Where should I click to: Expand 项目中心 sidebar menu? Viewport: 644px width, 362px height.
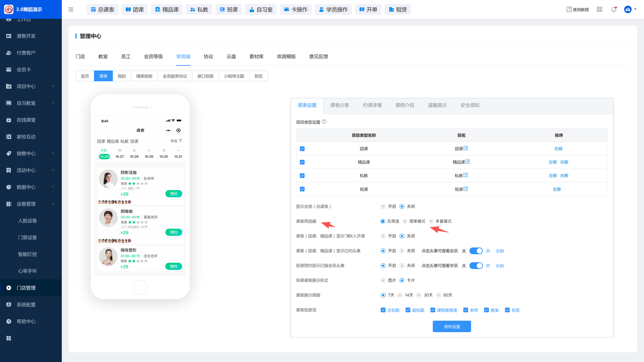[31, 86]
